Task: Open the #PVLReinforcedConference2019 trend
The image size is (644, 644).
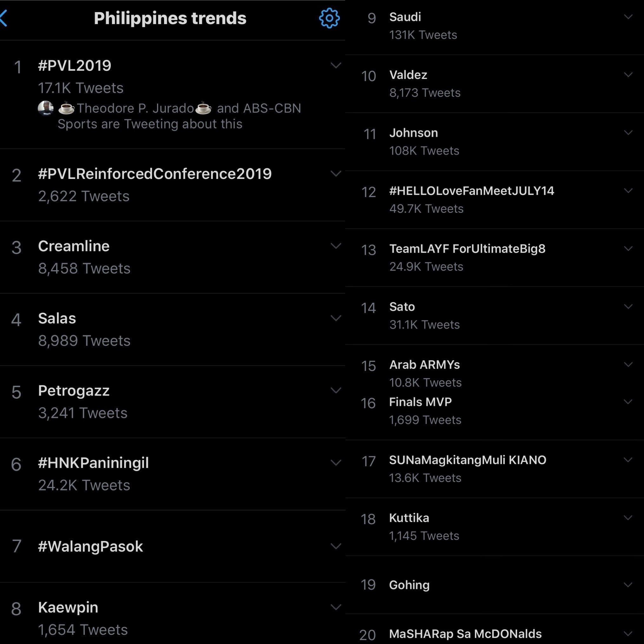Action: point(172,185)
